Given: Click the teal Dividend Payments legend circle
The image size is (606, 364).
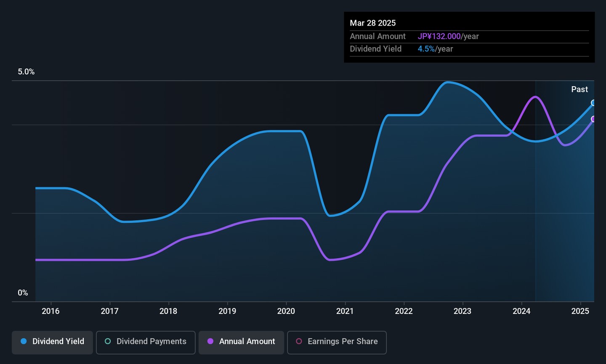Looking at the screenshot, I should [x=108, y=341].
